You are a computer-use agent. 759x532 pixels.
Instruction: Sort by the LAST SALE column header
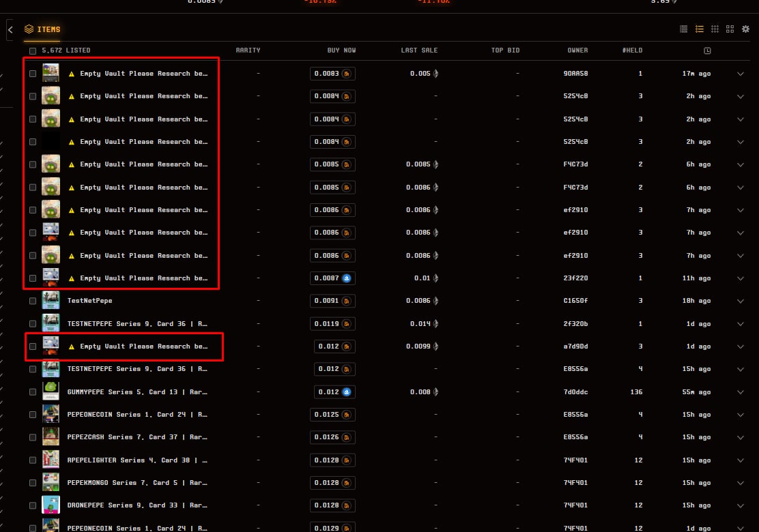pos(419,50)
